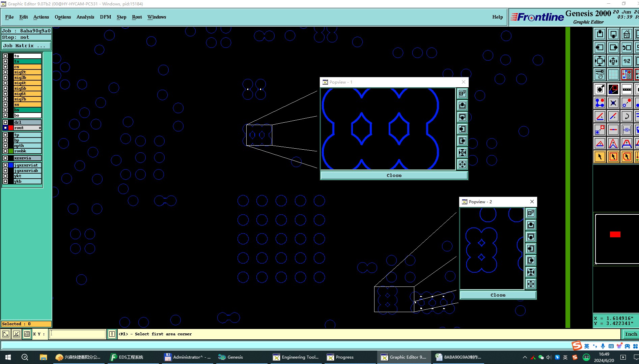Open the File menu
Screen dimensions: 639x364
click(x=9, y=17)
